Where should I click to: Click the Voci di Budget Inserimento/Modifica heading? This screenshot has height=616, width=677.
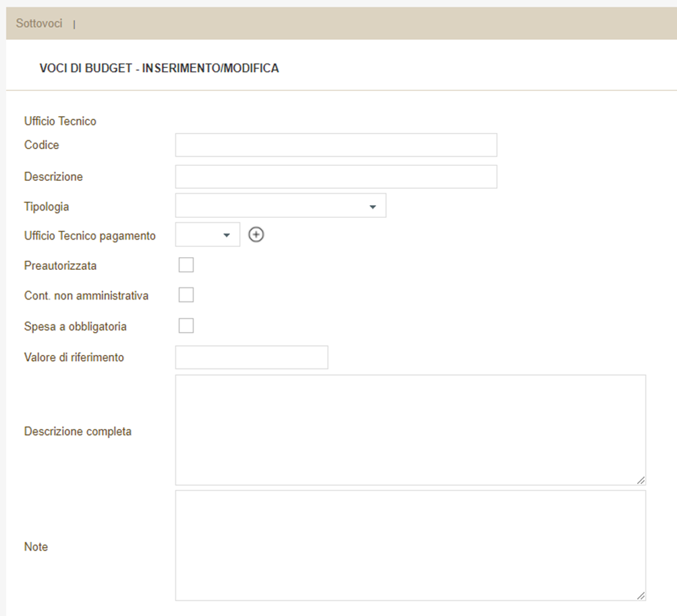click(159, 69)
